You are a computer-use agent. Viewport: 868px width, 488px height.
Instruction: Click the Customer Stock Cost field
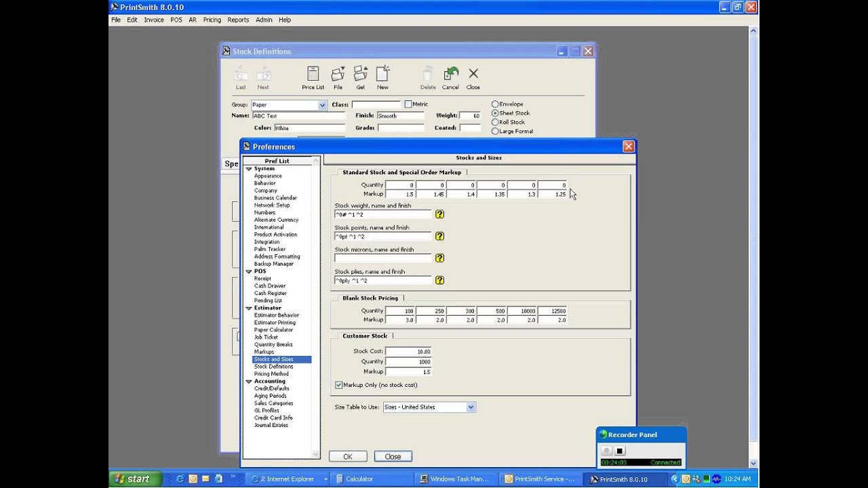tap(408, 352)
